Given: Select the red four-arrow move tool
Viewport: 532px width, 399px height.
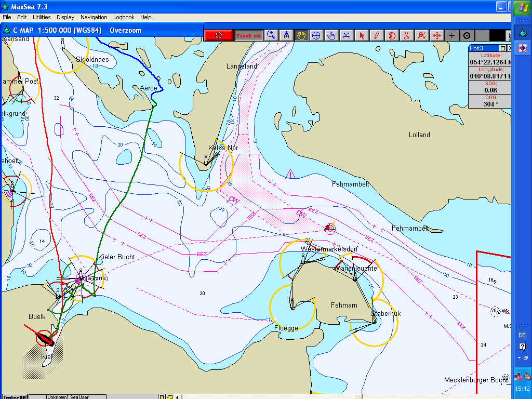Looking at the screenshot, I should coord(437,35).
